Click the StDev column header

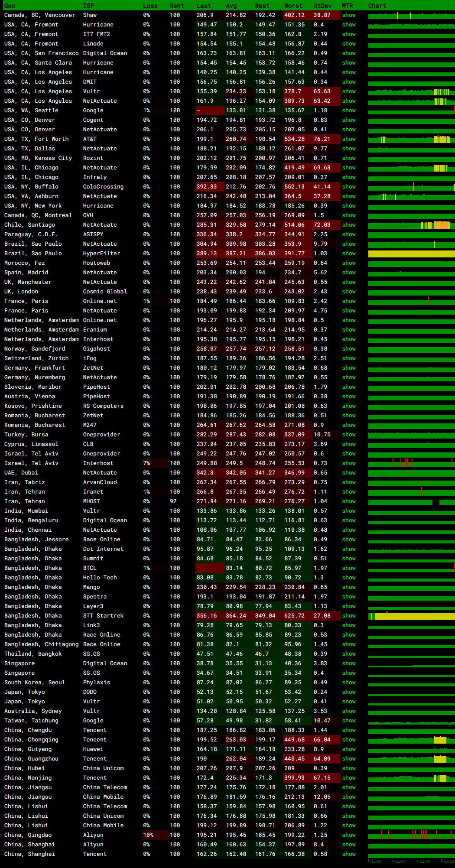pyautogui.click(x=322, y=6)
